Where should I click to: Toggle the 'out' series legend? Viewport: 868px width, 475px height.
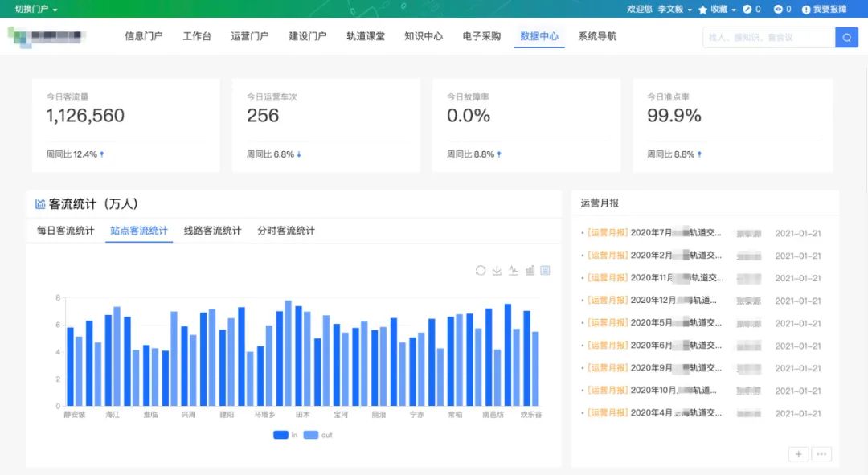(318, 435)
